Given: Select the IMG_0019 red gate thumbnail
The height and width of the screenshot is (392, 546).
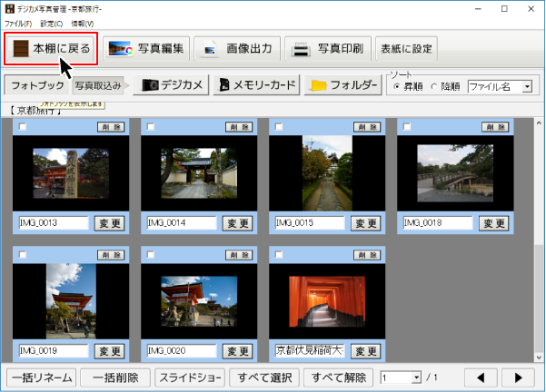Looking at the screenshot, I should coord(71,301).
